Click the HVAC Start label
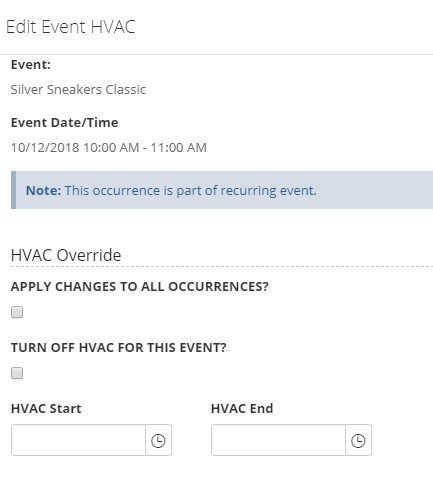Screen dimensions: 433x478 pyautogui.click(x=46, y=408)
